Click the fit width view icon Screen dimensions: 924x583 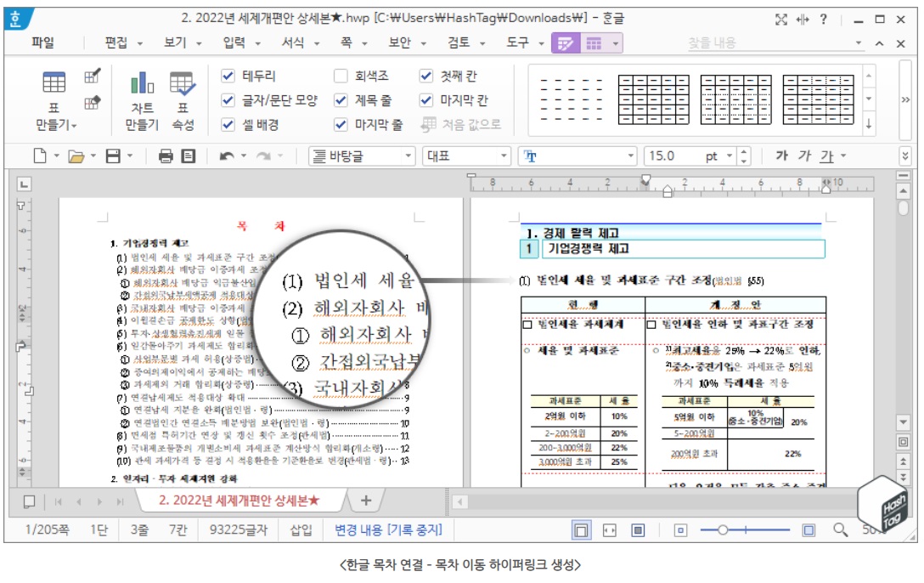[609, 530]
